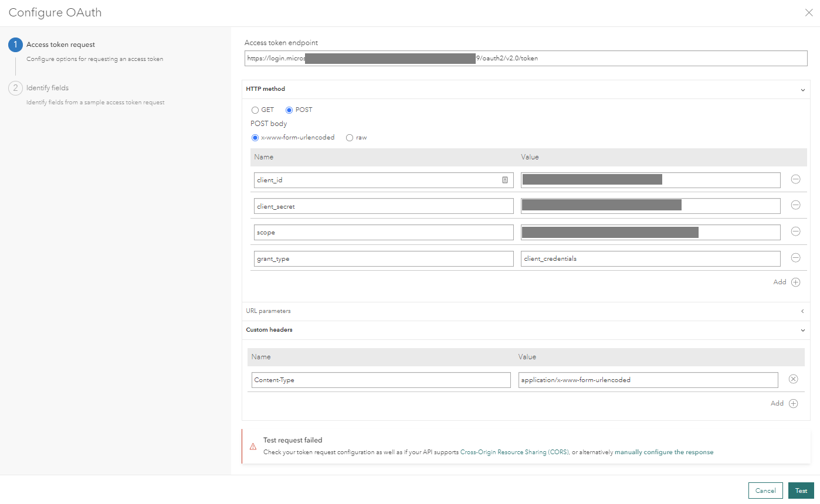The image size is (820, 504).
Task: Select the GET method radio button
Action: 255,110
